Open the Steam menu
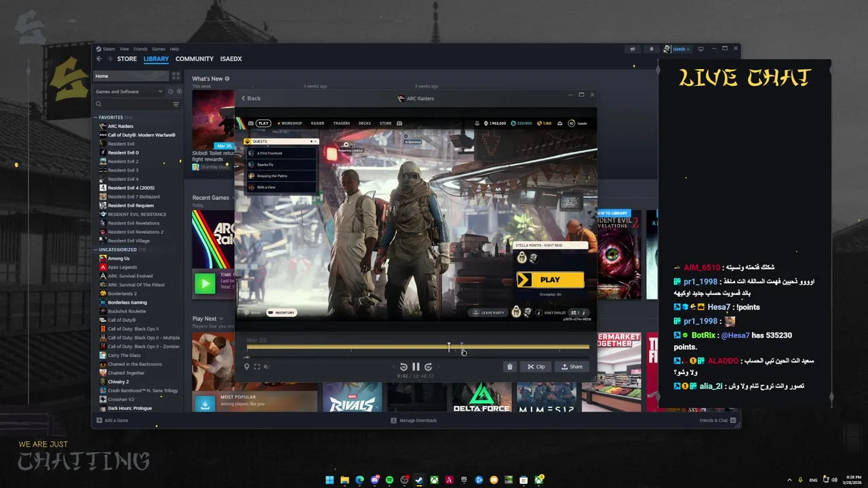868x488 pixels. (107, 49)
